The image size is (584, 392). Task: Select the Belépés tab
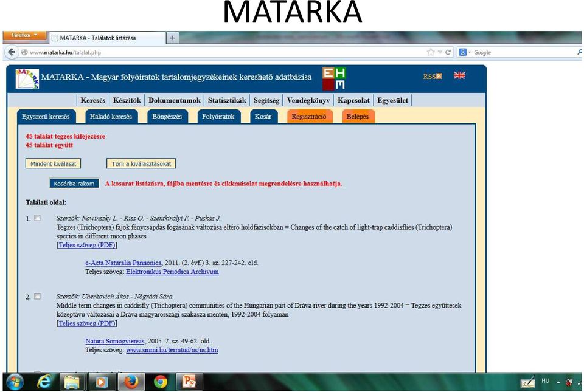358,117
